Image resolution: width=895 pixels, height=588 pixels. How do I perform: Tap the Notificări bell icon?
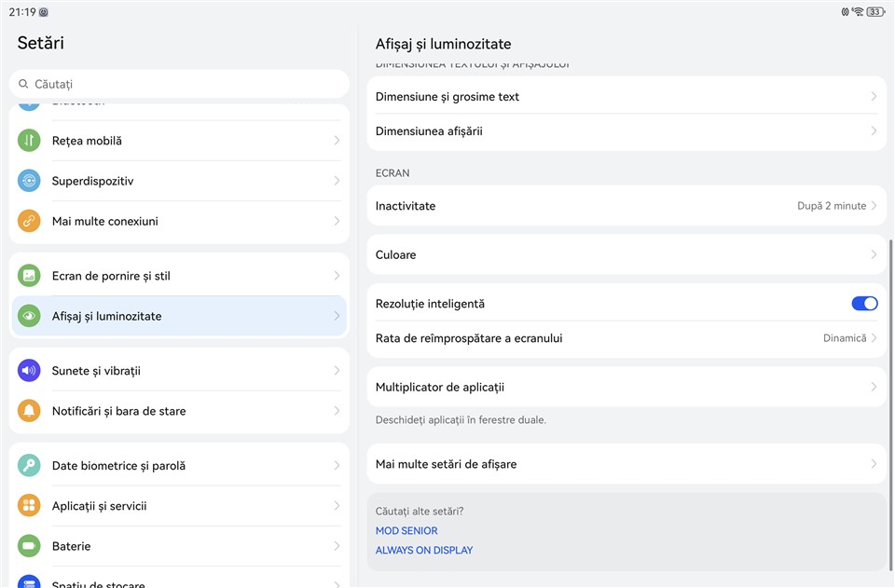point(29,411)
